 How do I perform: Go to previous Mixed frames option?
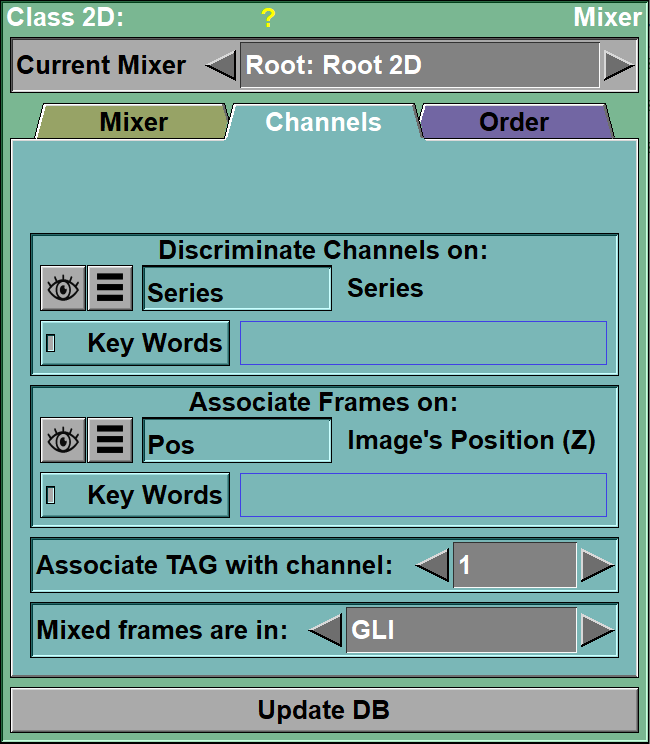click(x=325, y=631)
